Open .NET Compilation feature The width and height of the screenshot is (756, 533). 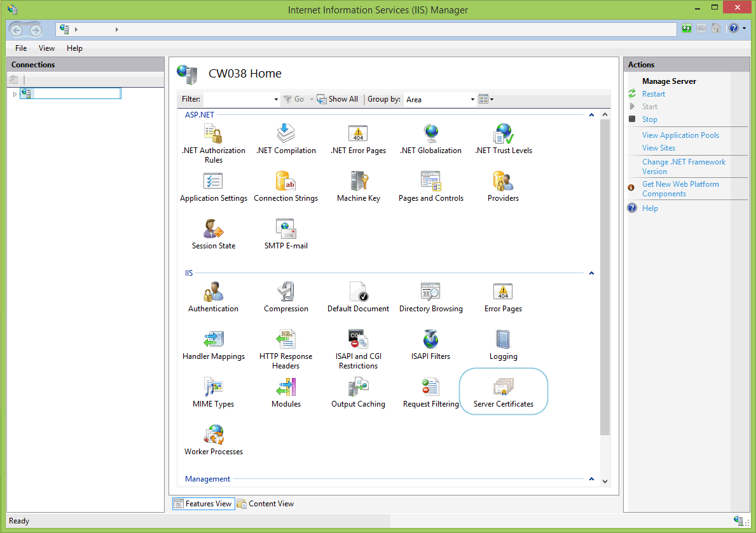tap(286, 138)
